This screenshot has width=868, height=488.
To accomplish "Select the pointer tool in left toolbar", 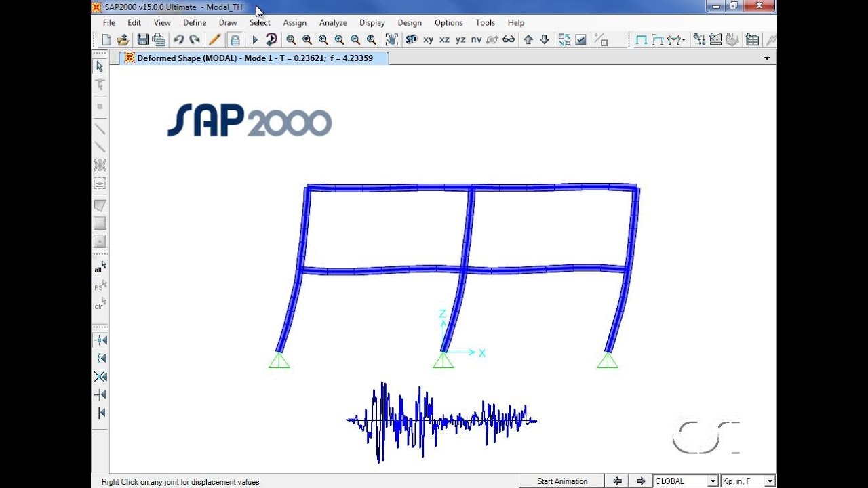I will click(100, 66).
